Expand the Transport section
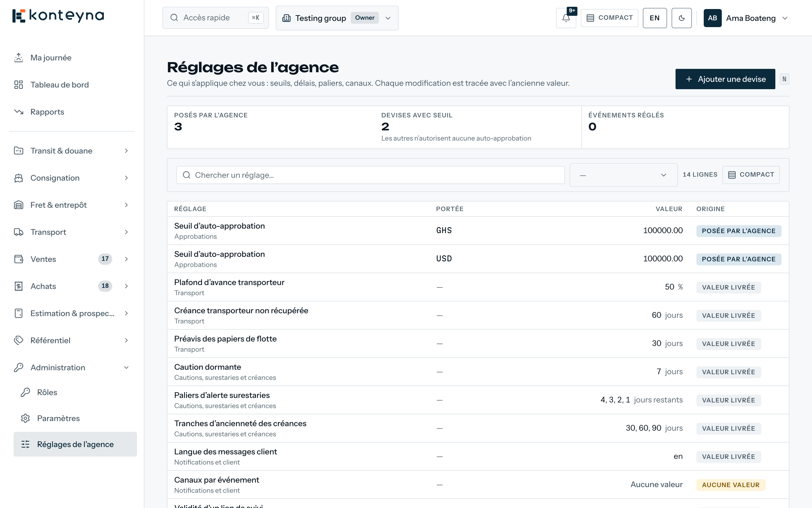 point(127,232)
